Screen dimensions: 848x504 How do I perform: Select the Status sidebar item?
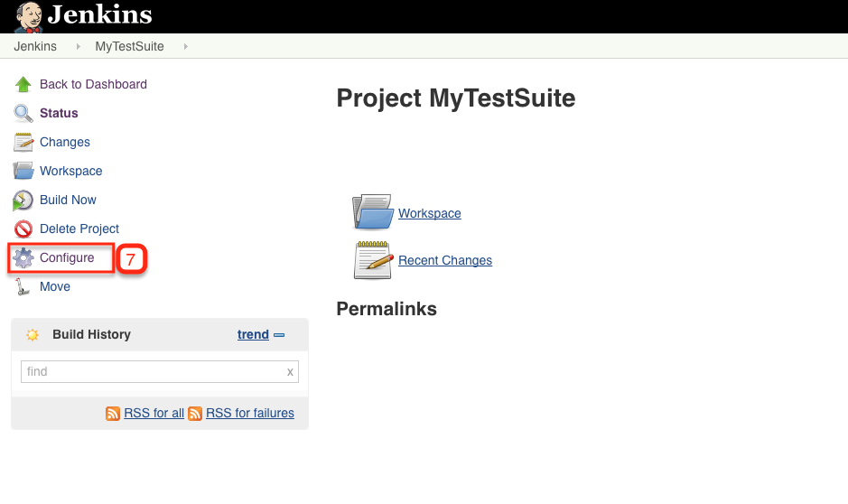[x=59, y=113]
